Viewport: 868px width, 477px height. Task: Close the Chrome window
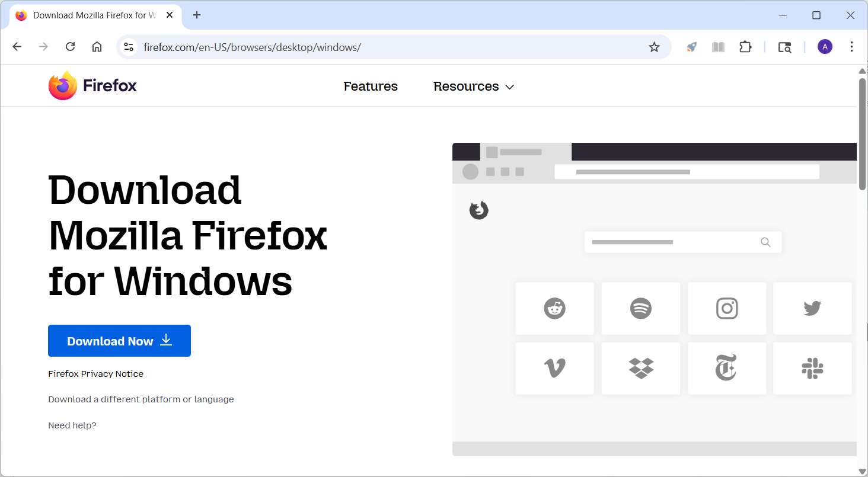click(850, 15)
